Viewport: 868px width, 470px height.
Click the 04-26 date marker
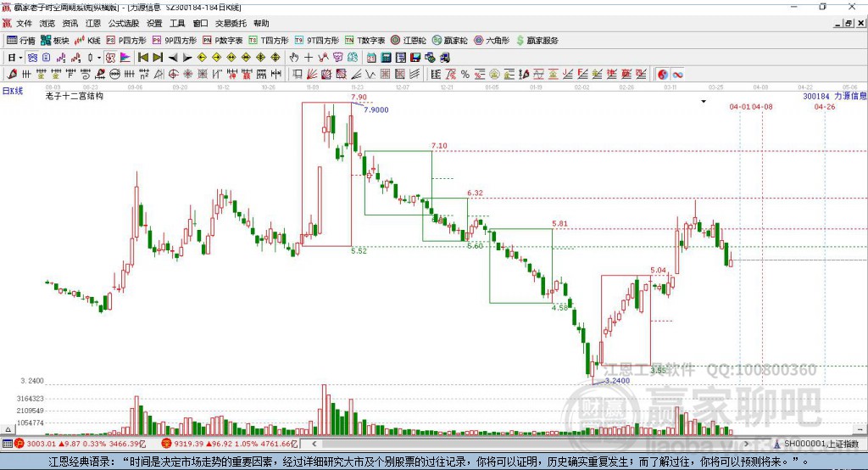coord(824,106)
